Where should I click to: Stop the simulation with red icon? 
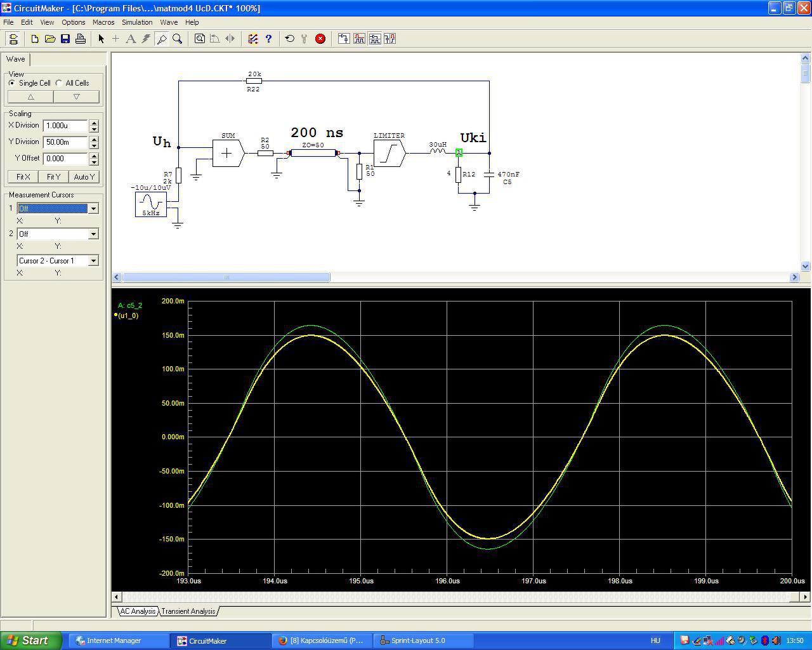click(x=320, y=39)
